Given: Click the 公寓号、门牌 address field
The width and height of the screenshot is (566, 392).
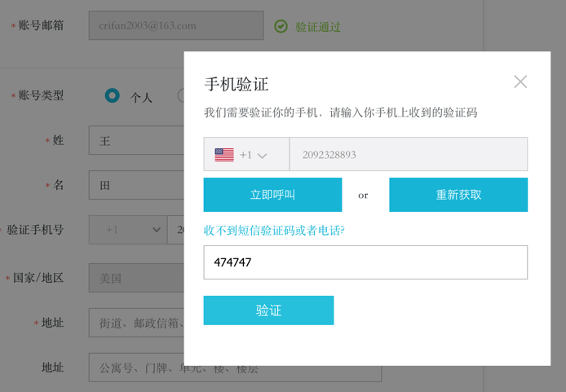Looking at the screenshot, I should [235, 368].
